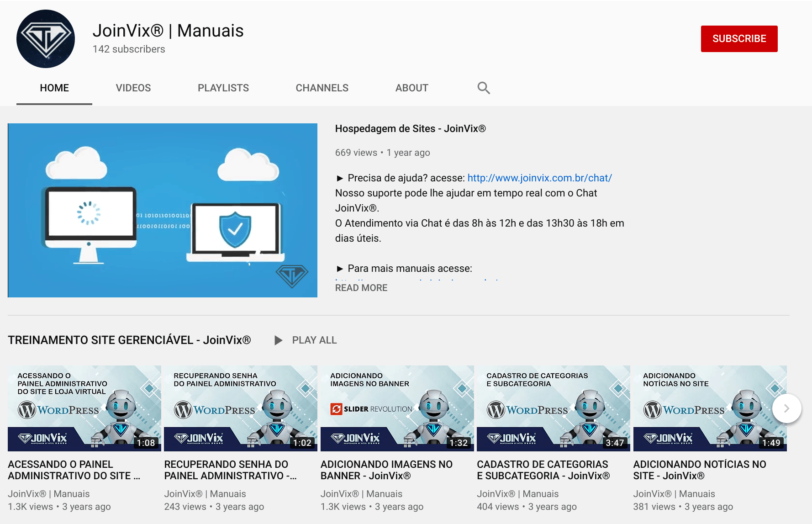Open thumbnail of Adicionando Notícias no Site video
812x524 pixels.
710,408
